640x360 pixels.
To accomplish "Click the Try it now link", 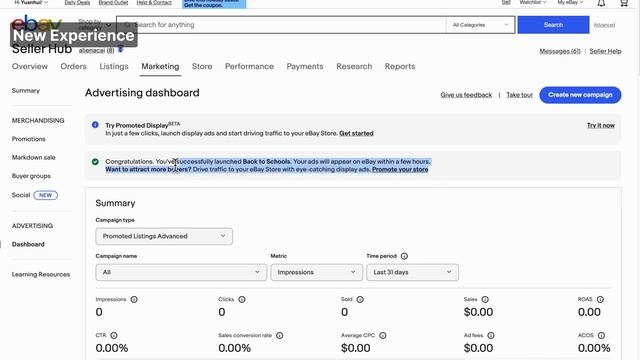I will click(x=601, y=125).
